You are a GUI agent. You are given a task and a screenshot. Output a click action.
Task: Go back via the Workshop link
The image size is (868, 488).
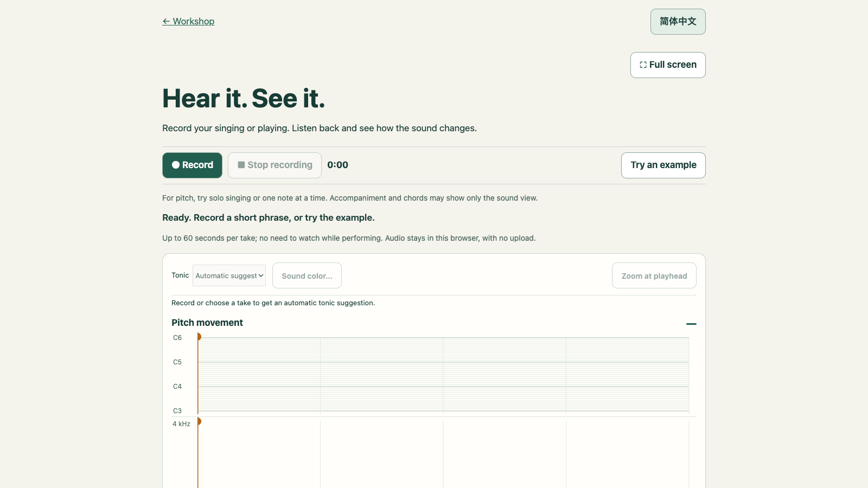pos(188,21)
